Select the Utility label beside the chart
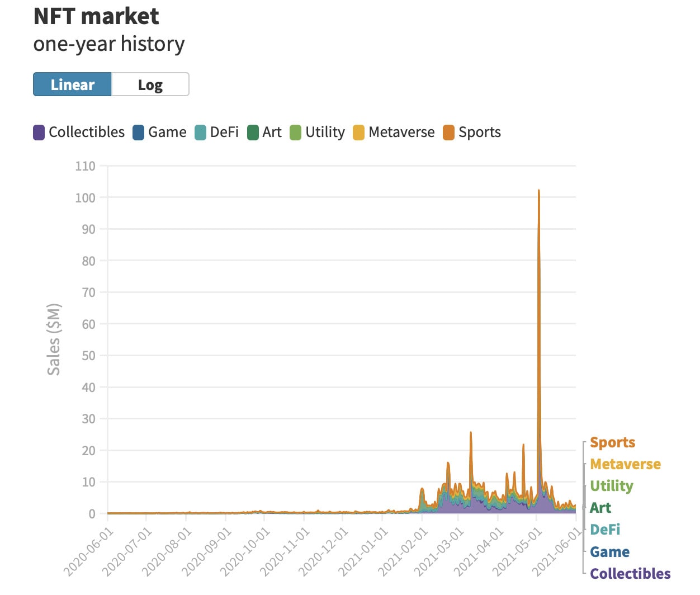The image size is (700, 595). click(612, 486)
